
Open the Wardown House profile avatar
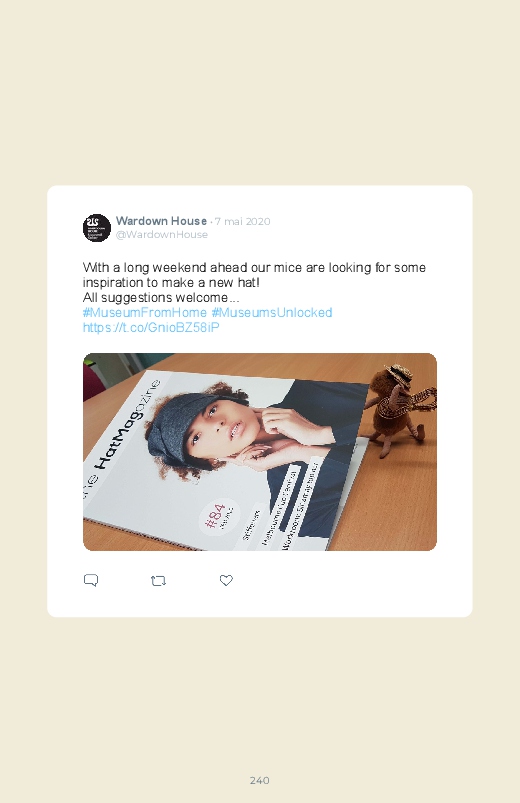pyautogui.click(x=97, y=228)
